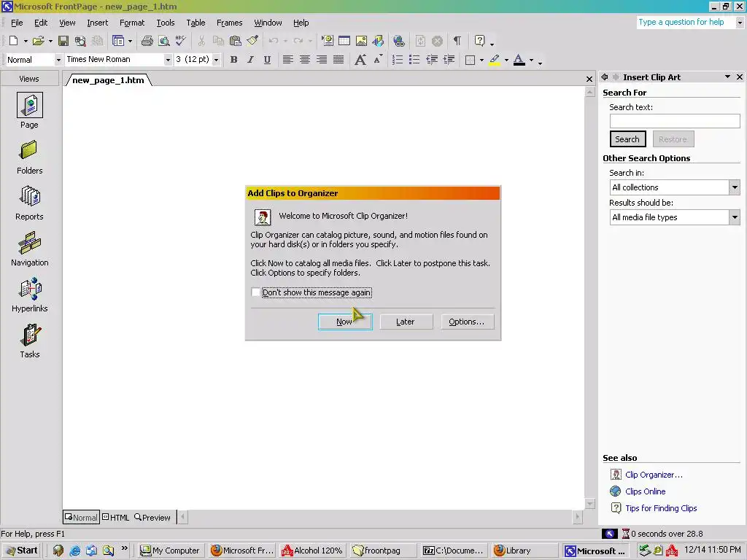Image resolution: width=747 pixels, height=560 pixels.
Task: Click the Insert Table icon
Action: click(344, 41)
